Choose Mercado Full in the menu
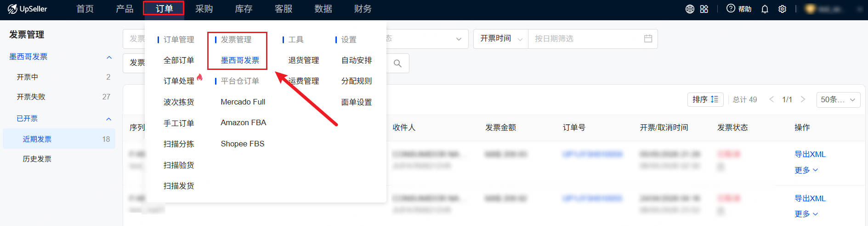The width and height of the screenshot is (868, 226). click(x=243, y=102)
